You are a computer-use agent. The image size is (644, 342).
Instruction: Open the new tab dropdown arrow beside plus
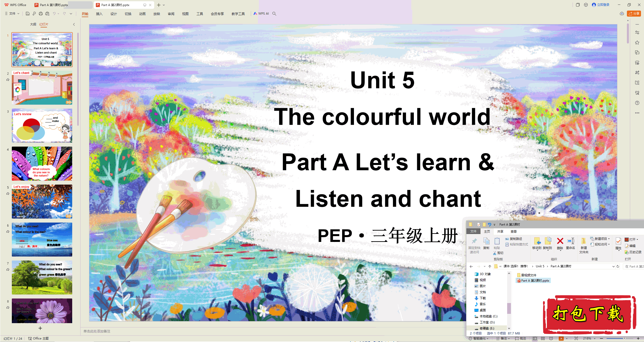[164, 5]
